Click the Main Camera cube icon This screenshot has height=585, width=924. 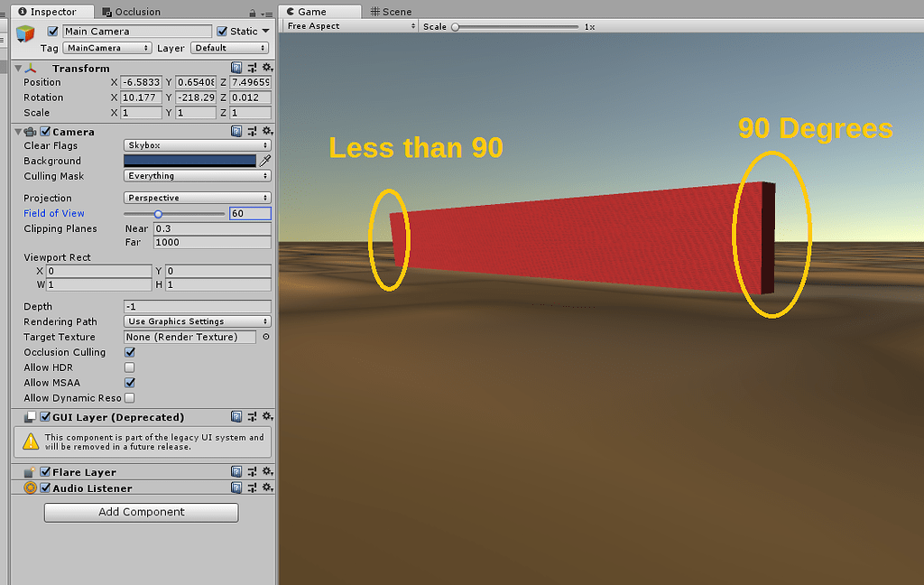(x=24, y=33)
